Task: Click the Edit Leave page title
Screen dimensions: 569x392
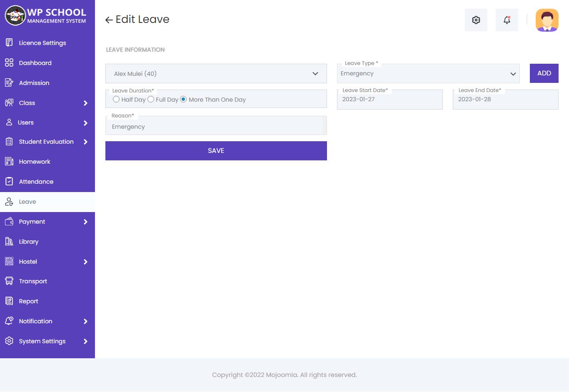Action: (142, 20)
